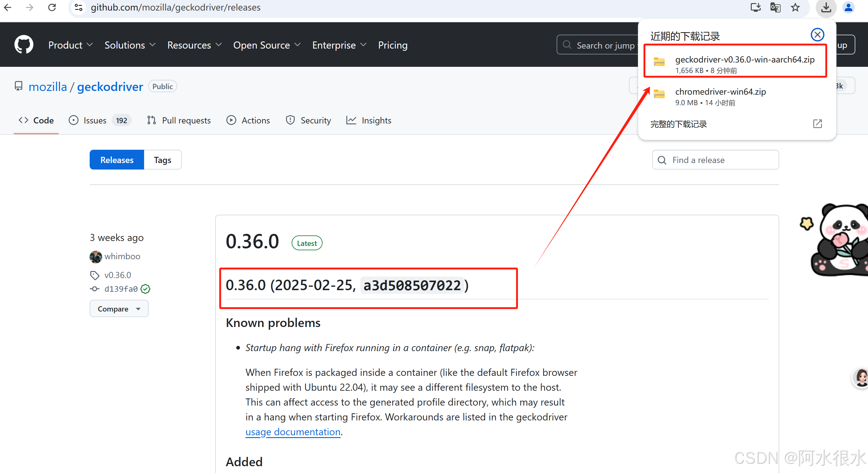Open the v0.36.0 tag link
Screen dimensions: 868x473
[118, 275]
